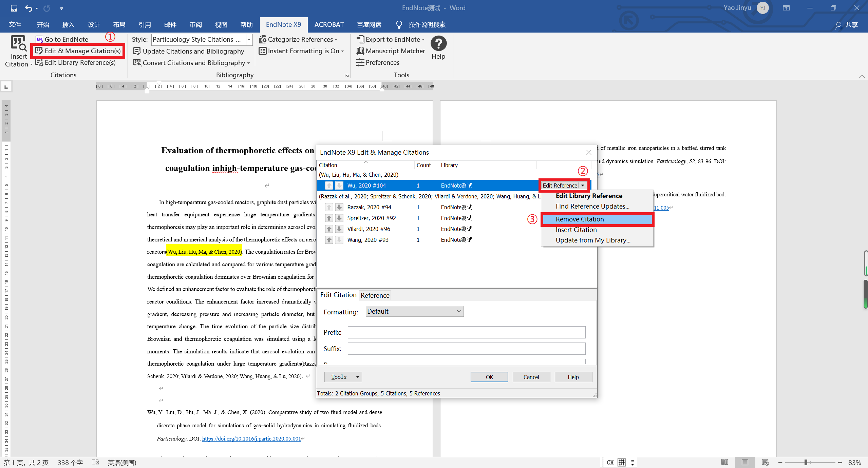Open Bibliography dialog launcher
The height and width of the screenshot is (468, 868).
(346, 76)
